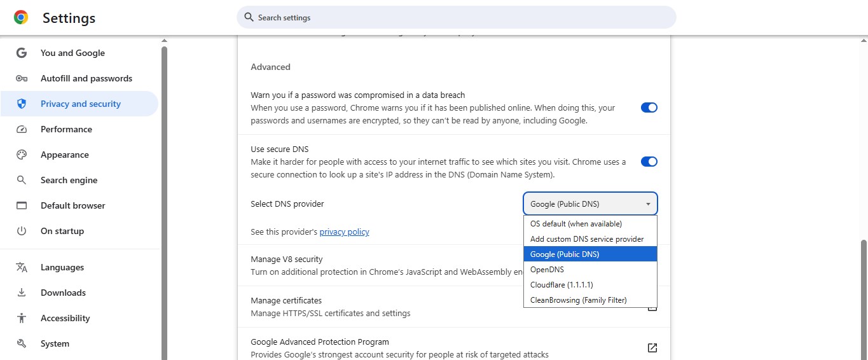
Task: Click the Chrome logo icon
Action: tap(21, 18)
